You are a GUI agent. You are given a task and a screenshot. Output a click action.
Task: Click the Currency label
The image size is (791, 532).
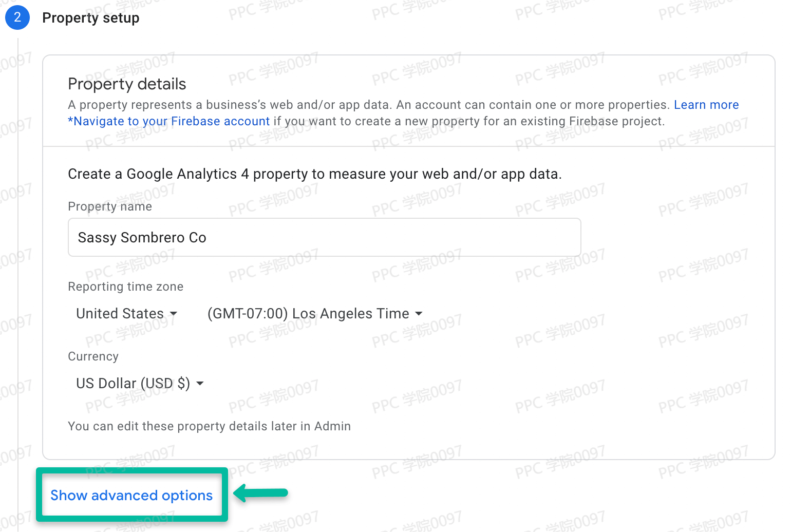[x=93, y=356]
